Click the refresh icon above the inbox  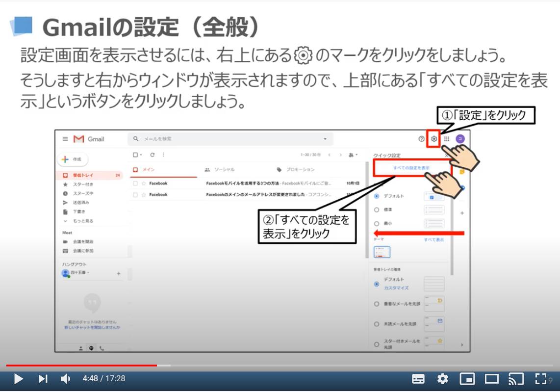click(153, 155)
